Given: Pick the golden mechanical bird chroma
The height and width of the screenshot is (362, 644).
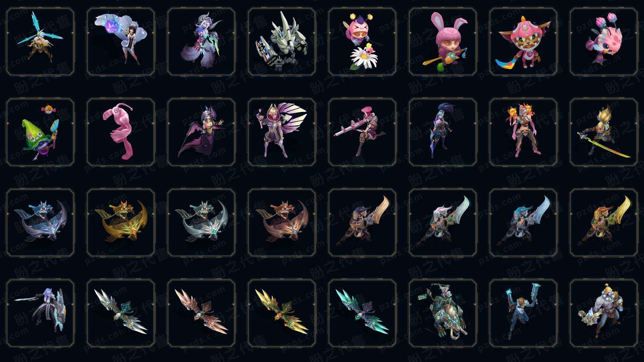Looking at the screenshot, I should [x=282, y=313].
